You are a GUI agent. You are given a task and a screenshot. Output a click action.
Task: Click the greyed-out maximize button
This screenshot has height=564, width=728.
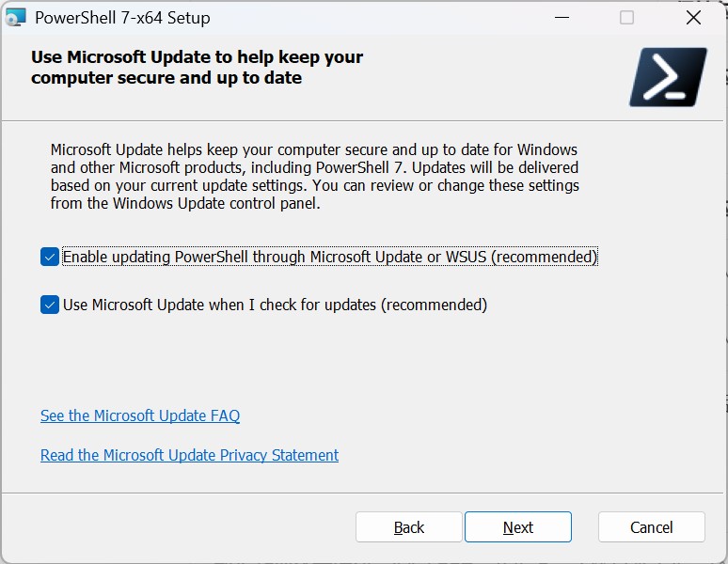[626, 18]
